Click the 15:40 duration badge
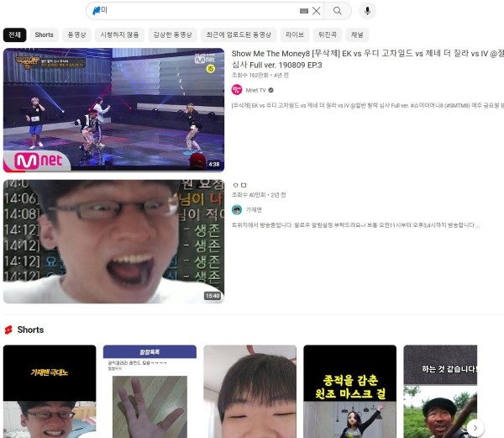Image resolution: width=504 pixels, height=438 pixels. (x=213, y=296)
